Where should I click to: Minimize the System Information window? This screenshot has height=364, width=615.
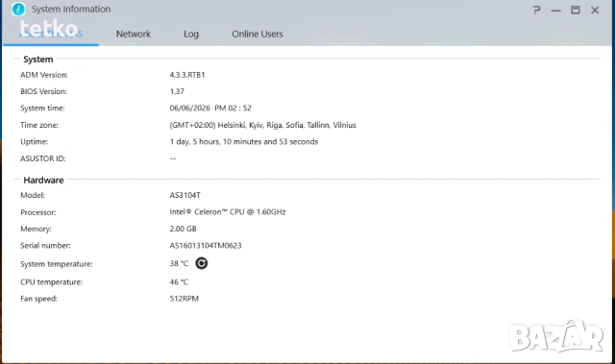pyautogui.click(x=555, y=11)
